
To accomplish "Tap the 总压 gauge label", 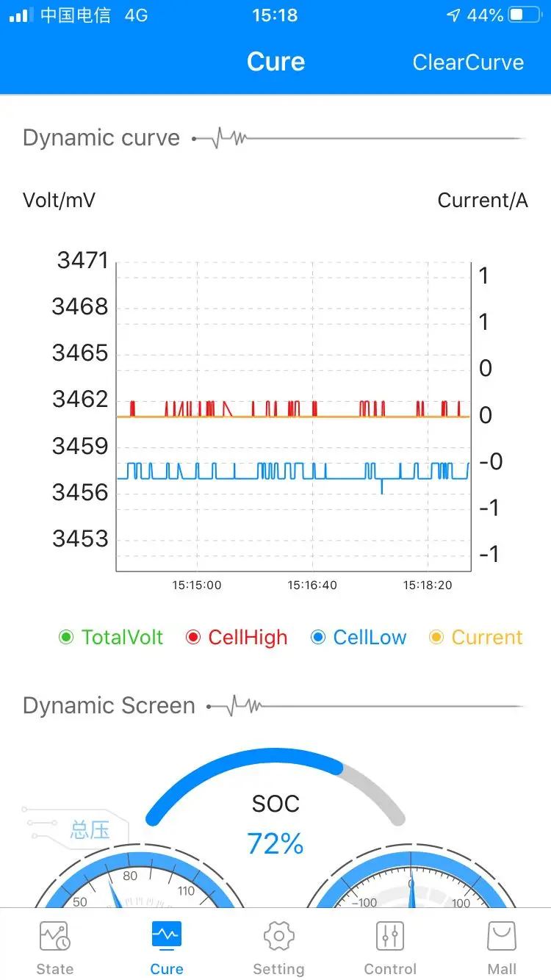I will tap(90, 830).
